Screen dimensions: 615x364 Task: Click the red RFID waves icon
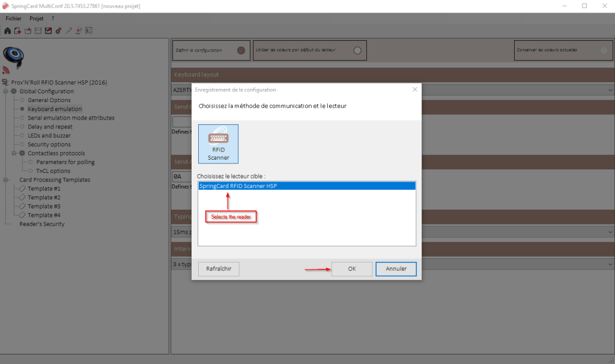6,70
